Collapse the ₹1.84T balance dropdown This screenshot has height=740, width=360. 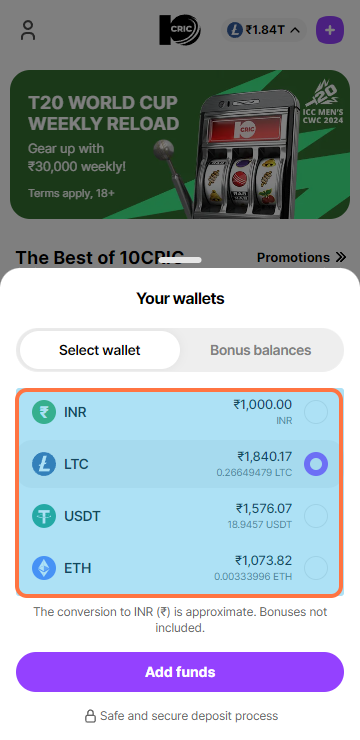pos(295,30)
